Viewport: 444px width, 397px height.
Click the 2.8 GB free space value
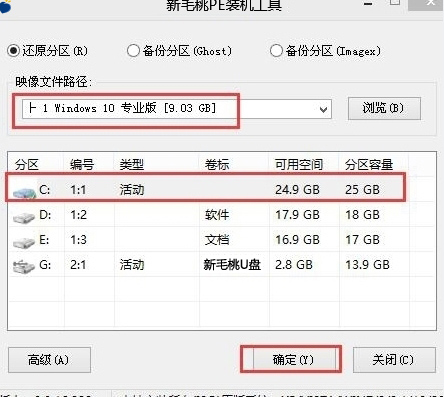294,265
